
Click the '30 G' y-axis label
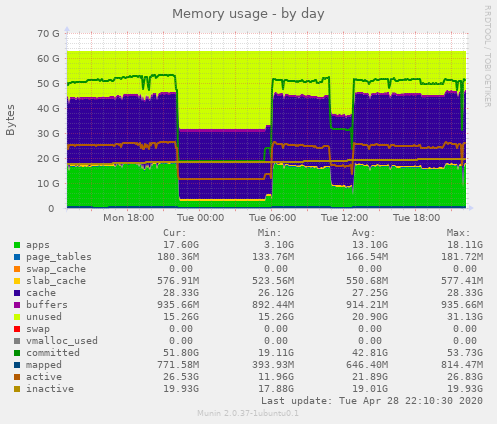click(49, 134)
